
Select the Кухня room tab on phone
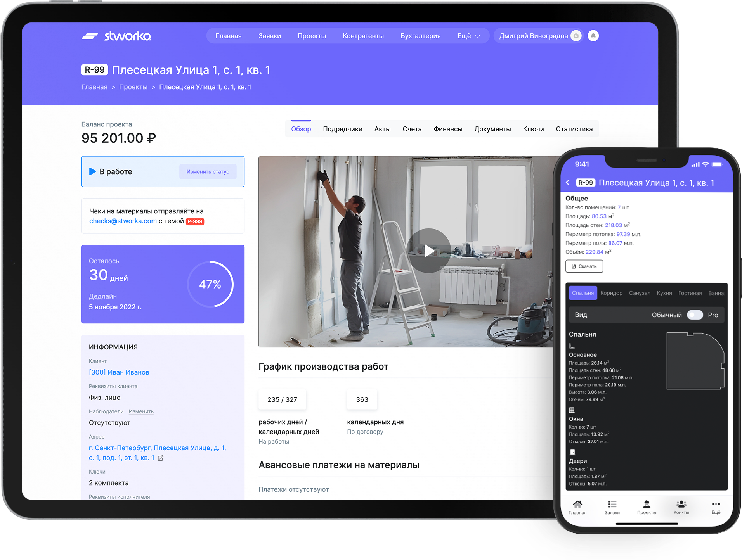[x=664, y=293]
